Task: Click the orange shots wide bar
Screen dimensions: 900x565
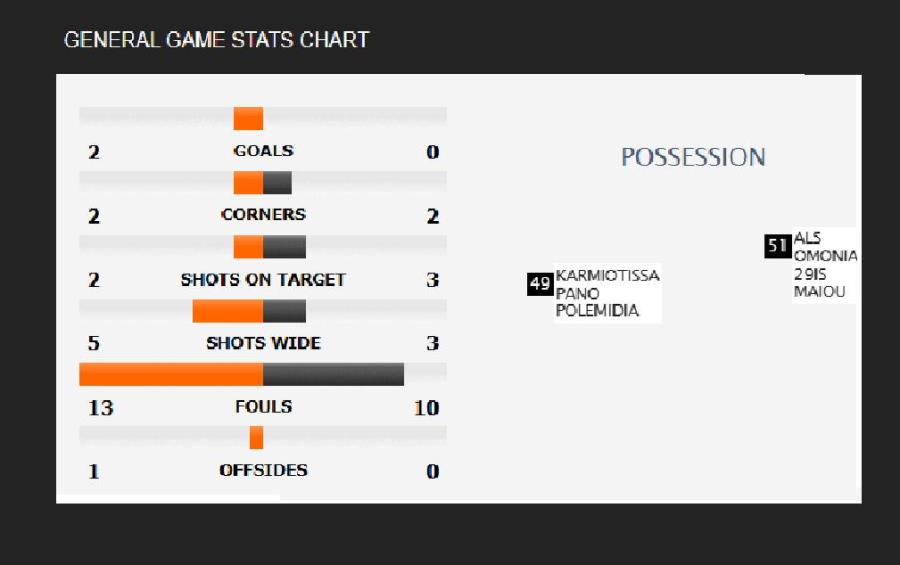Action: (x=228, y=311)
